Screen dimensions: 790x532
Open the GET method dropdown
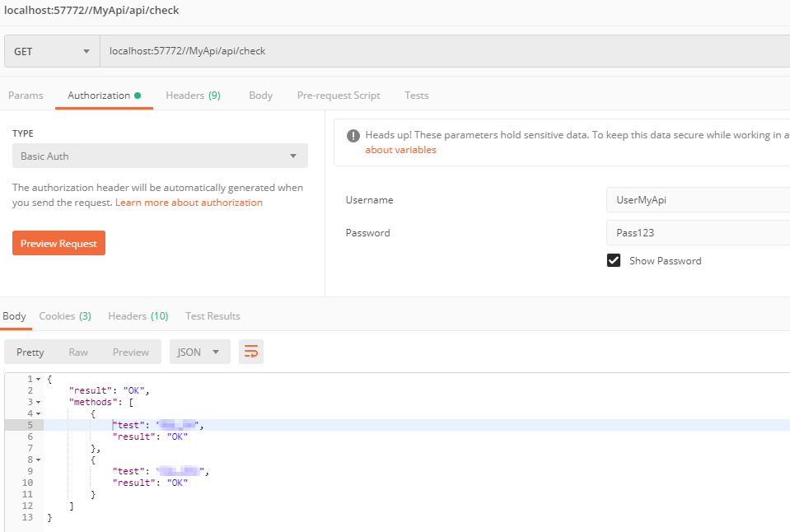[x=51, y=51]
